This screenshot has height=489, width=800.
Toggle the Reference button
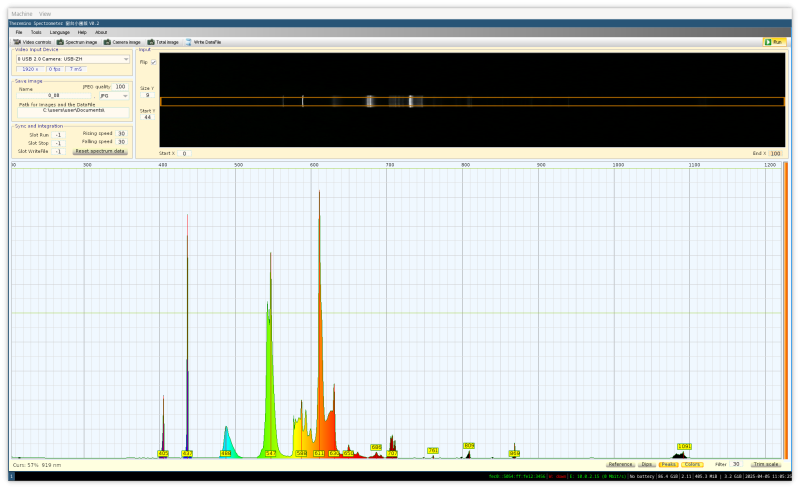pos(620,464)
